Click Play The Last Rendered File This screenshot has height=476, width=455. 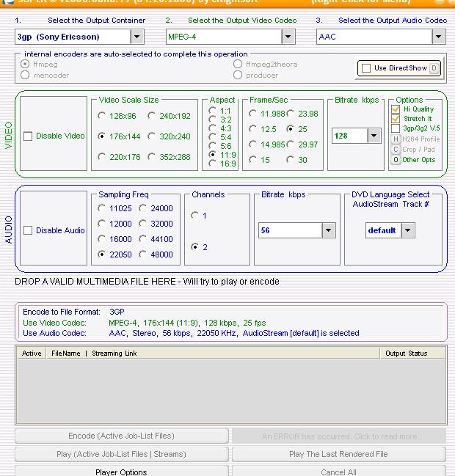click(x=338, y=454)
